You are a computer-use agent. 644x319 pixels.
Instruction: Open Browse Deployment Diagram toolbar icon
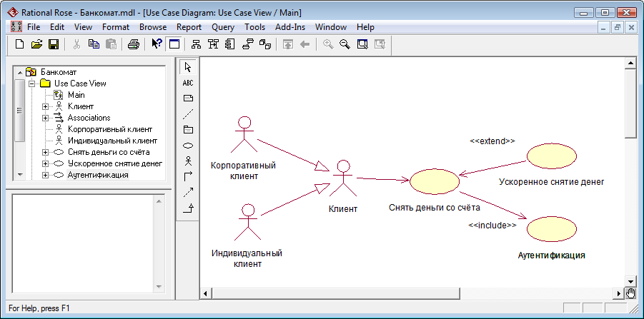265,44
